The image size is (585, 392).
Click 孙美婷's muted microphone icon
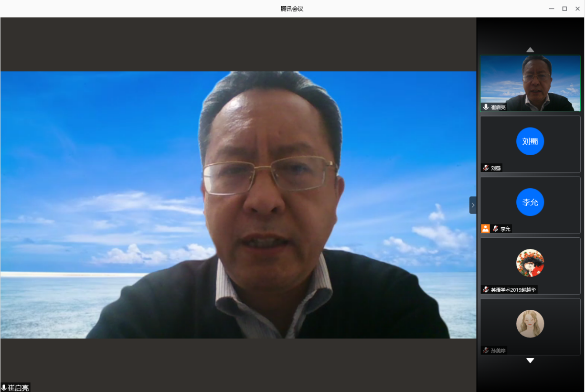coord(486,350)
